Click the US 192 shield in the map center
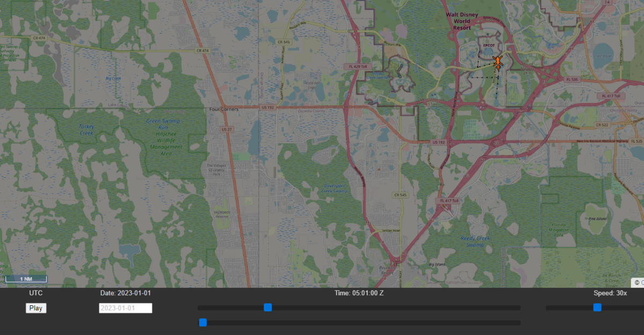This screenshot has height=335, width=644. tap(438, 142)
